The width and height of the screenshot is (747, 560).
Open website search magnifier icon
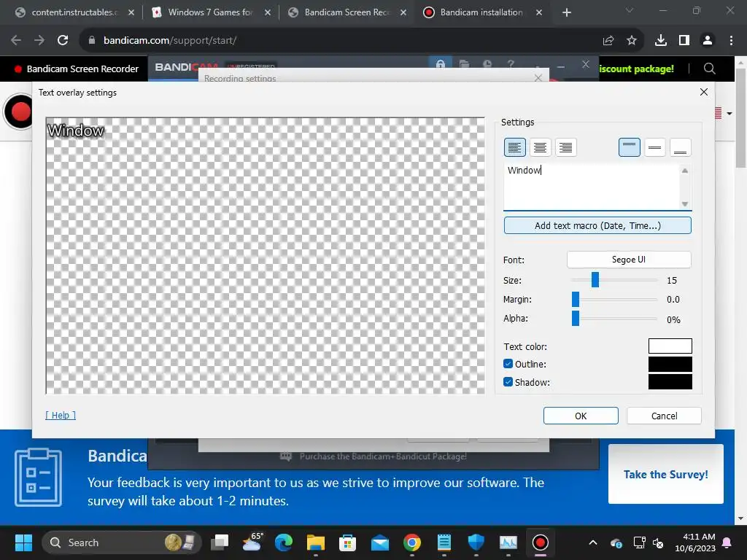coord(709,69)
